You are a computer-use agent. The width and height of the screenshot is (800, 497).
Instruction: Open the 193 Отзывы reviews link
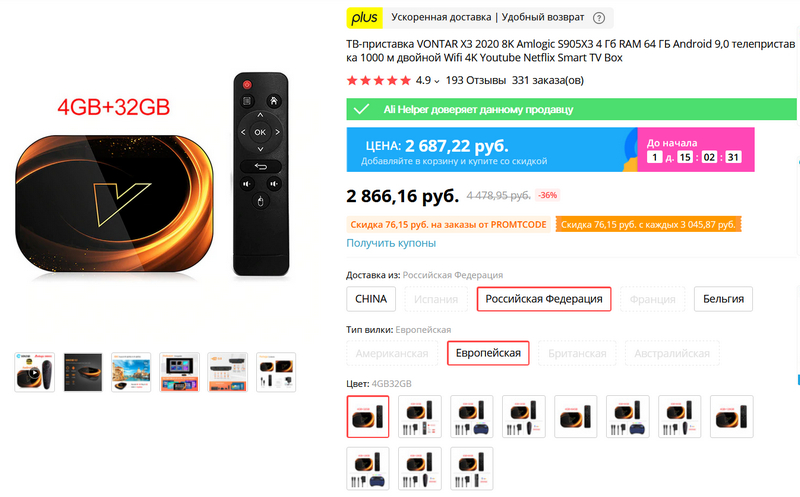pos(476,81)
